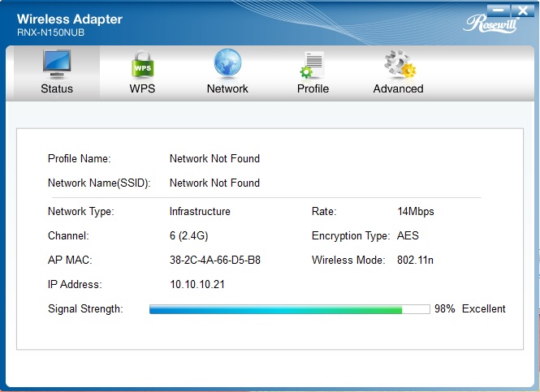Click the Advanced gears icon

[400, 64]
